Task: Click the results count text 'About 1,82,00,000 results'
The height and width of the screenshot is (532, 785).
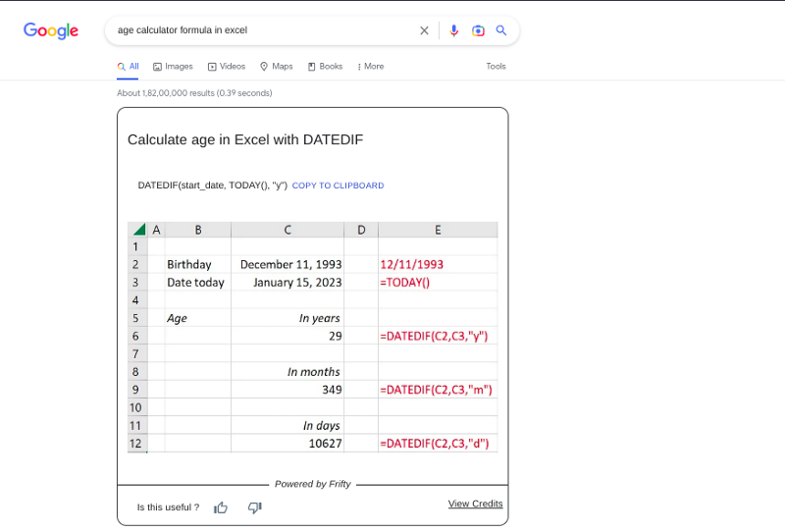Action: point(166,93)
